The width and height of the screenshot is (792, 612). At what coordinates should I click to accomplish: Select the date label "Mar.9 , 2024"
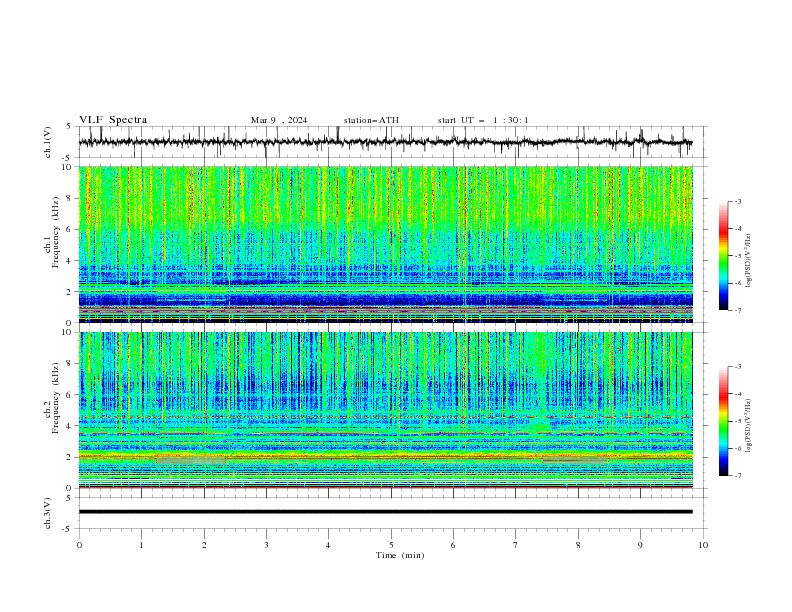coord(279,120)
